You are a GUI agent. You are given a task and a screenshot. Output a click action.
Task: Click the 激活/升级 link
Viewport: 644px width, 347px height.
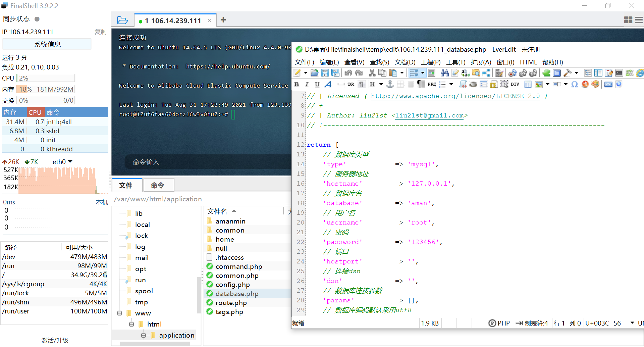pos(55,340)
